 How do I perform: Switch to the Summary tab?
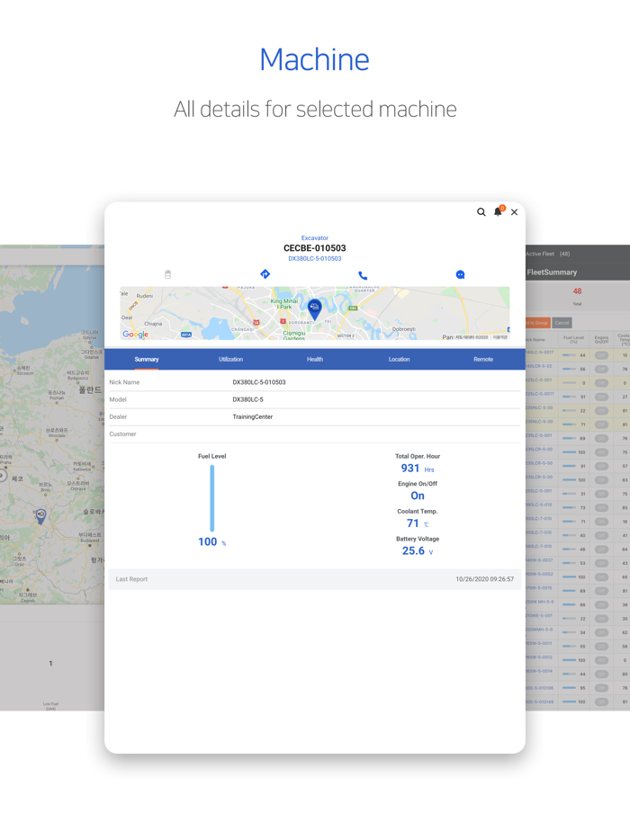click(x=147, y=359)
